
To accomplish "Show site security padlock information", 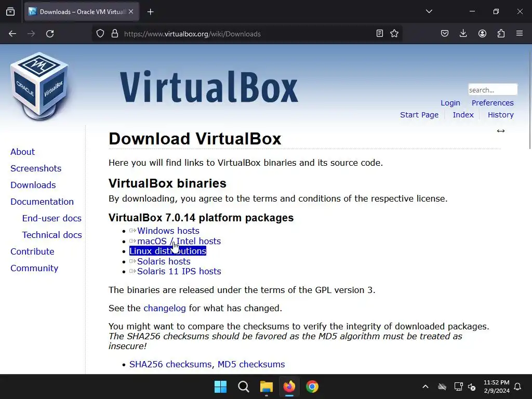I will coord(115,34).
